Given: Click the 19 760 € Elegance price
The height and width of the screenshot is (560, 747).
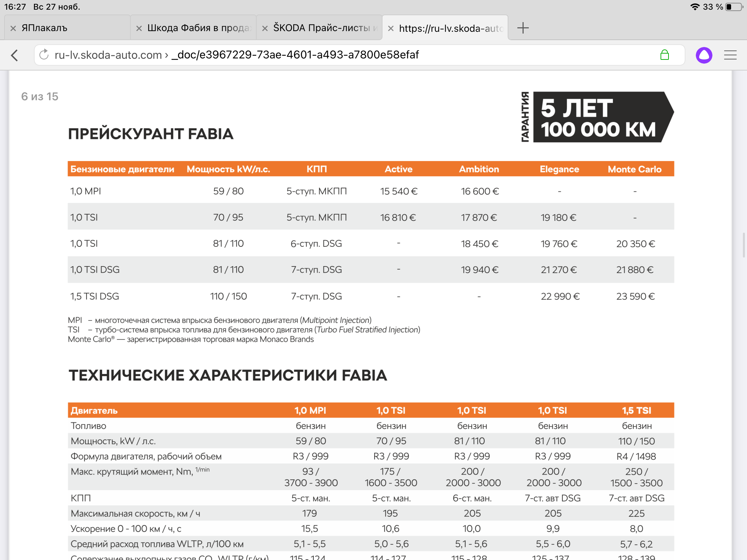Looking at the screenshot, I should tap(559, 244).
